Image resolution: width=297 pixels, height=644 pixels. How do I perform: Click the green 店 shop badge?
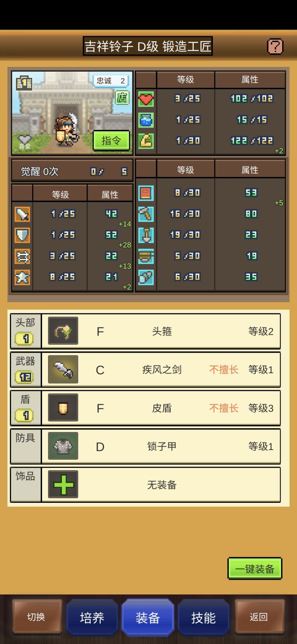click(122, 98)
